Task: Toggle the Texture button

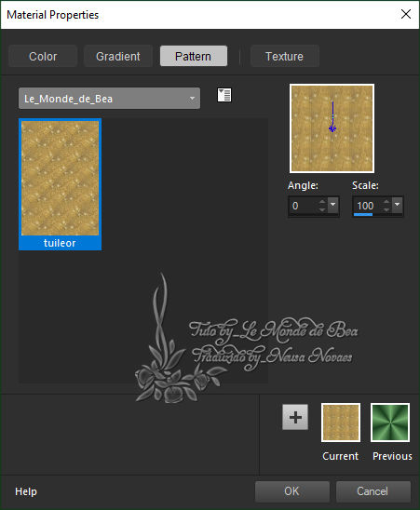Action: (285, 56)
